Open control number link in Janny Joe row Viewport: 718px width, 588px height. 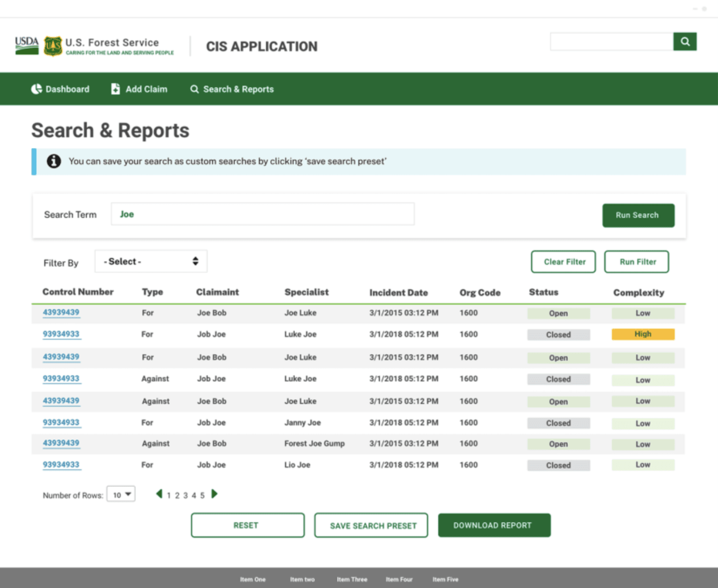61,423
